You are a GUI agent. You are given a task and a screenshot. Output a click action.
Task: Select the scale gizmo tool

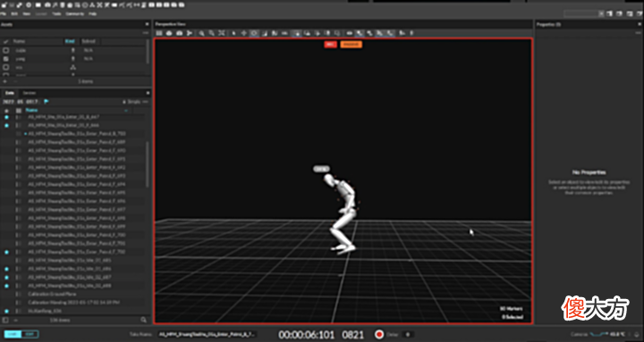[x=265, y=33]
